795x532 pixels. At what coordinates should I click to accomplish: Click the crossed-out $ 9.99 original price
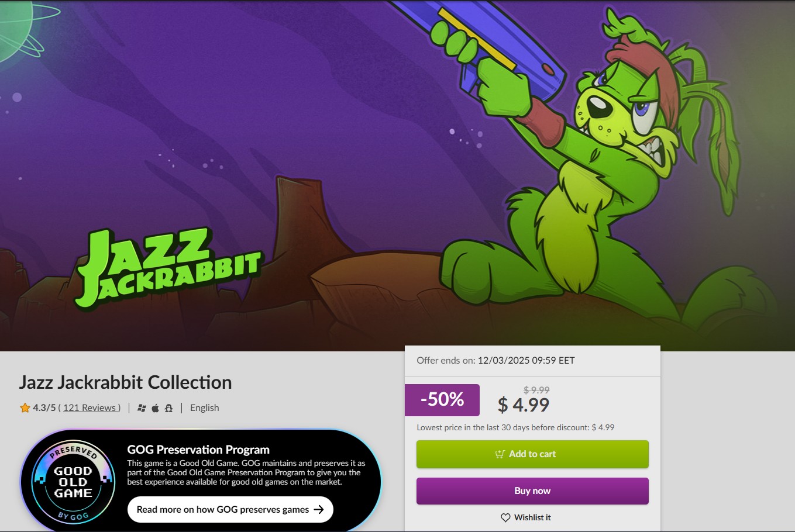tap(536, 390)
